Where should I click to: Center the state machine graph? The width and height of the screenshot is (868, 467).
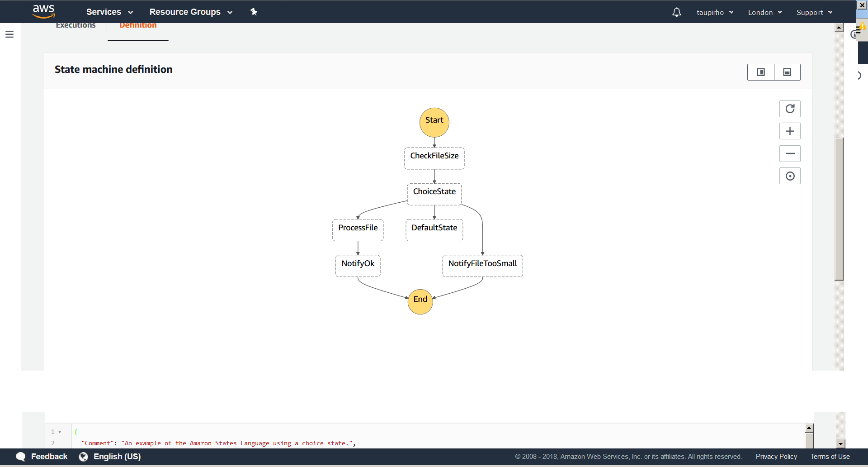(790, 176)
